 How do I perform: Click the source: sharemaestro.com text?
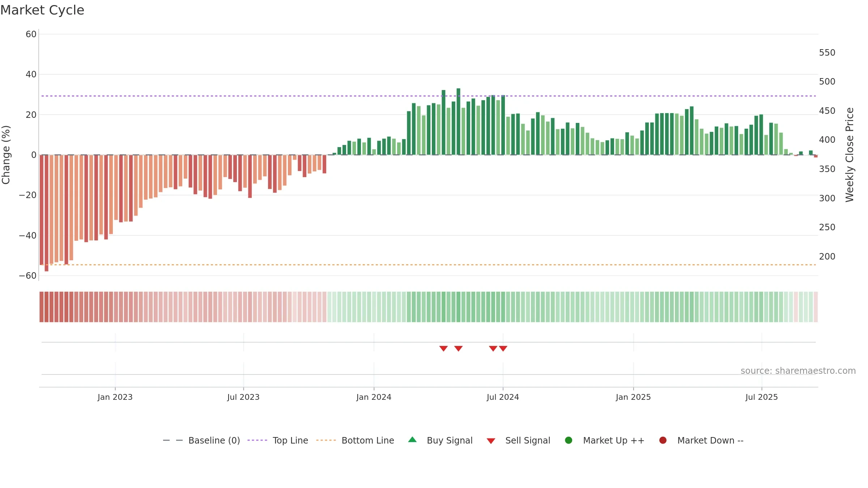798,371
